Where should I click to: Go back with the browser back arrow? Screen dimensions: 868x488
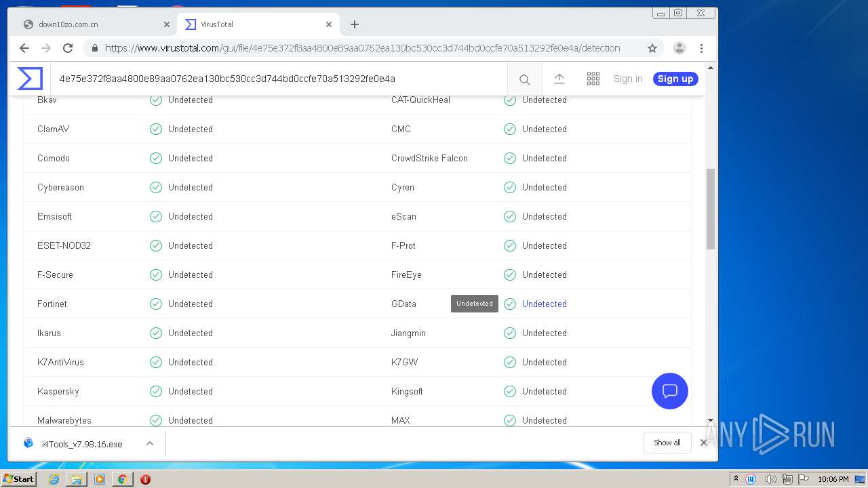coord(24,48)
